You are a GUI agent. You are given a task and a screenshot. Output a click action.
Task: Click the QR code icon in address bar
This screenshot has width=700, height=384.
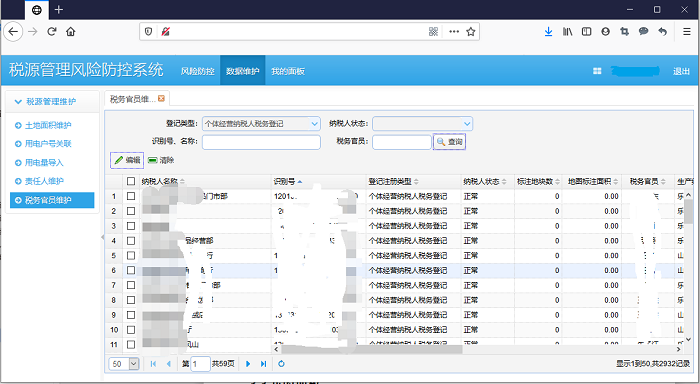tap(433, 32)
